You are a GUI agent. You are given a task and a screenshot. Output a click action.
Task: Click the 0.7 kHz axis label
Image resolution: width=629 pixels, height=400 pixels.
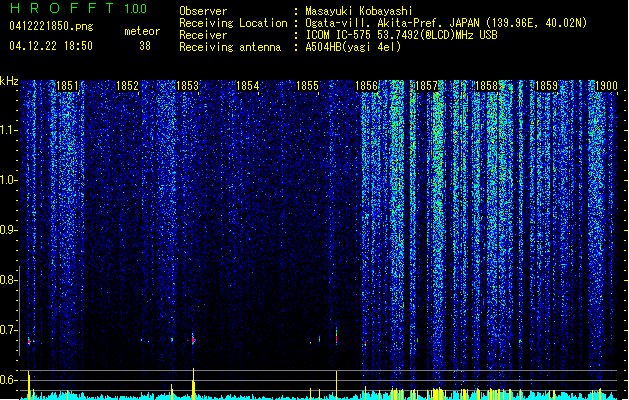(x=9, y=330)
